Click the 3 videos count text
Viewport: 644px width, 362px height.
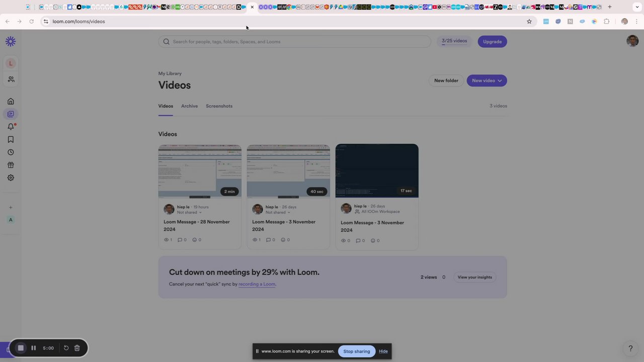498,106
